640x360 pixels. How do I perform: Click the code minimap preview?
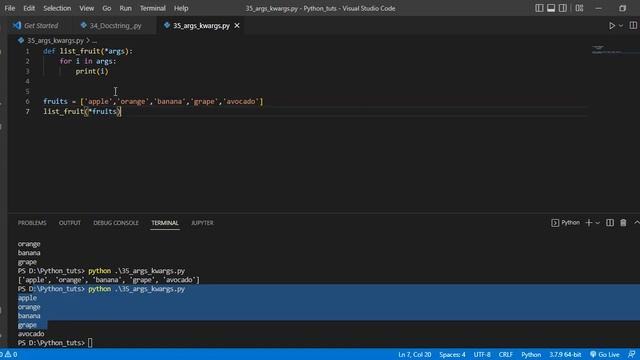[612, 50]
